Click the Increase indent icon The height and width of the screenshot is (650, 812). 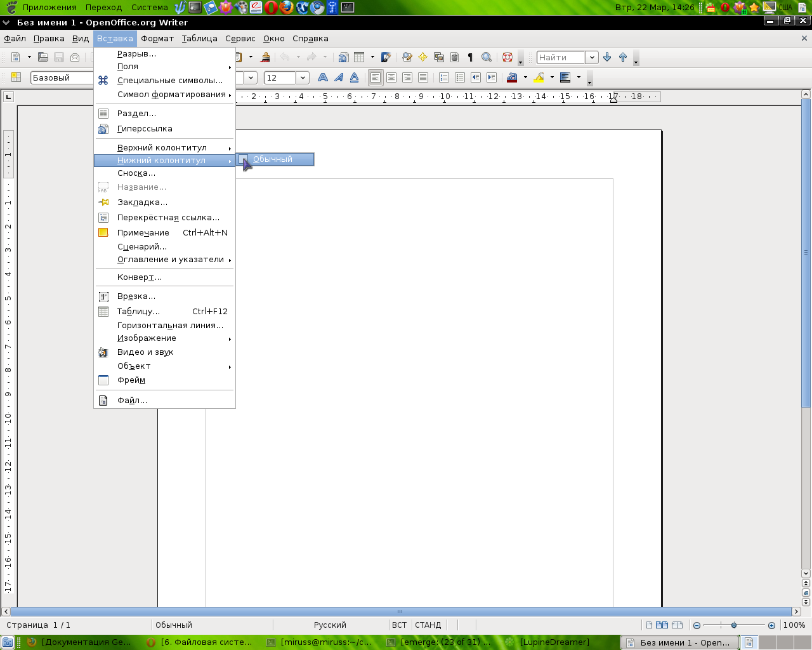(x=492, y=77)
